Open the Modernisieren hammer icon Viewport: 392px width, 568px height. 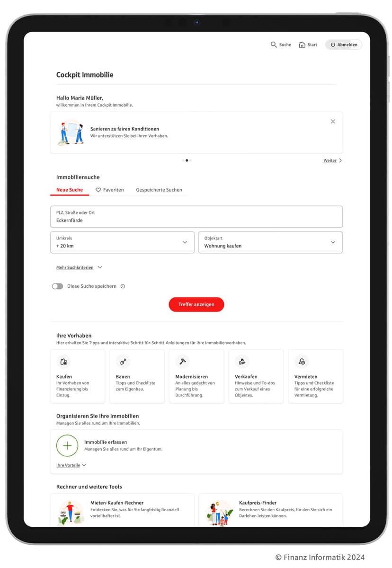tap(182, 362)
